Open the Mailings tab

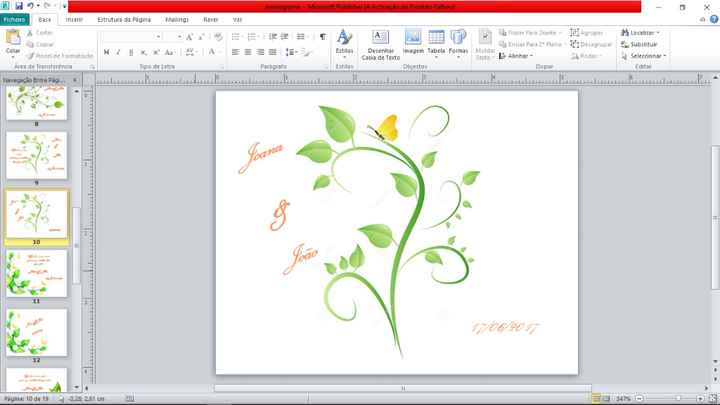[x=177, y=20]
